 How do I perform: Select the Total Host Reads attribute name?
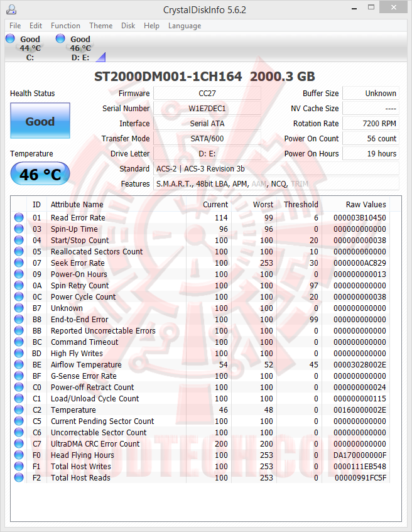coord(80,478)
